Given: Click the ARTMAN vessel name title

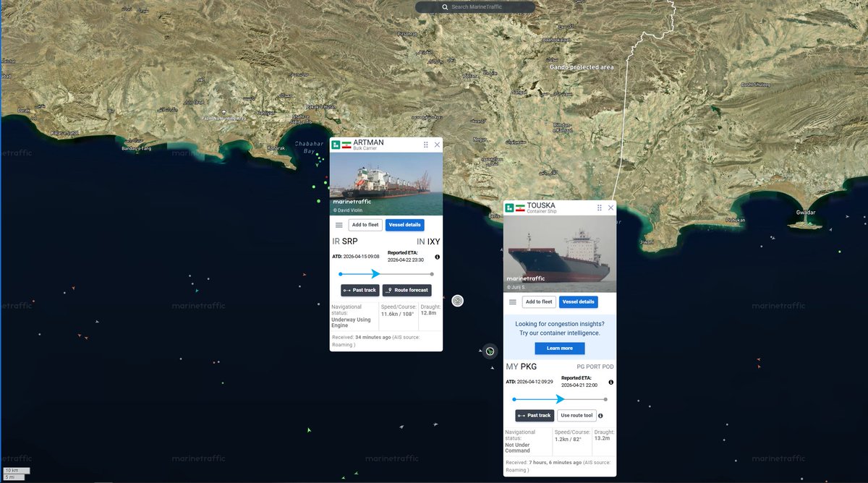Looking at the screenshot, I should point(368,142).
